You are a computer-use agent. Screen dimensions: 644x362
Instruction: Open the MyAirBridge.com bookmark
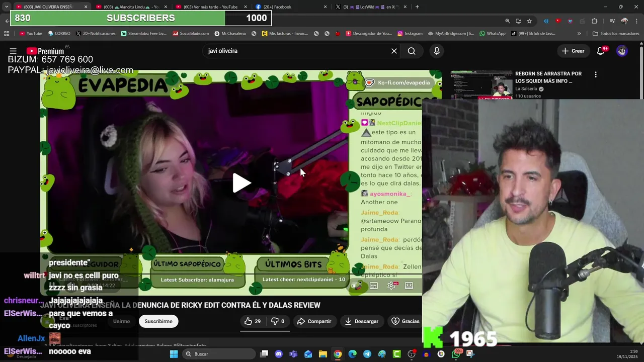tap(451, 34)
